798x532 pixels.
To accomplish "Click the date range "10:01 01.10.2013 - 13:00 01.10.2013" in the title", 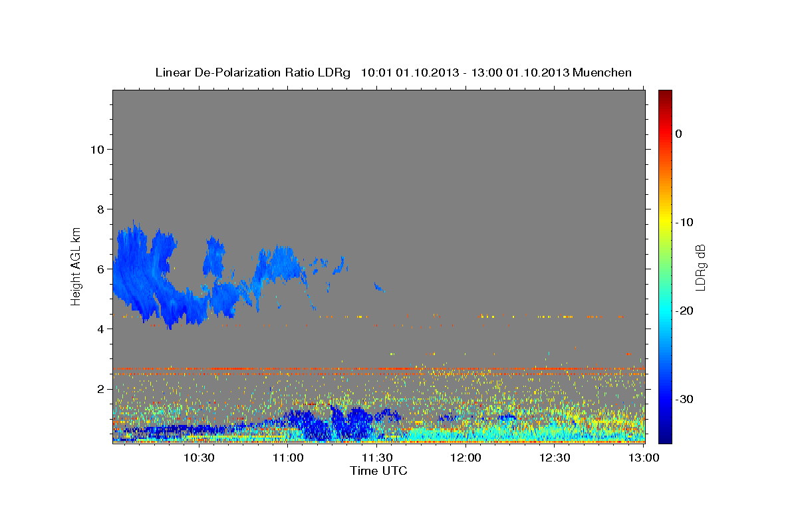I will [465, 72].
